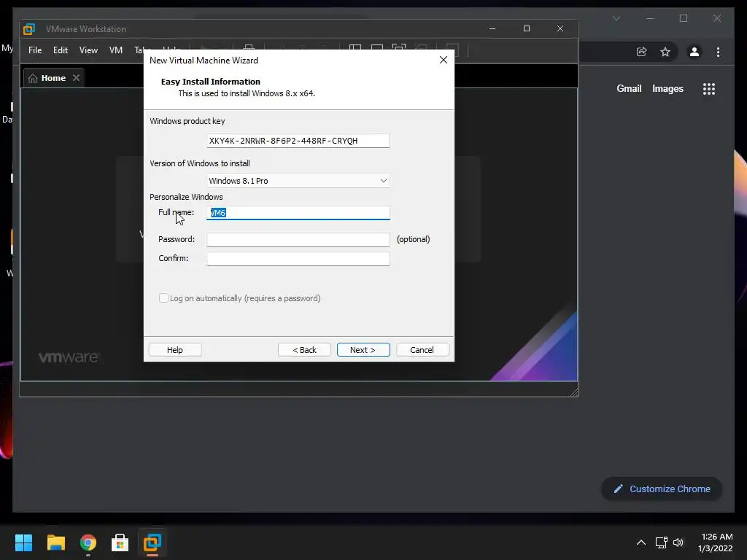Click VMware Workstation taskbar icon
747x560 pixels.
pos(152,542)
